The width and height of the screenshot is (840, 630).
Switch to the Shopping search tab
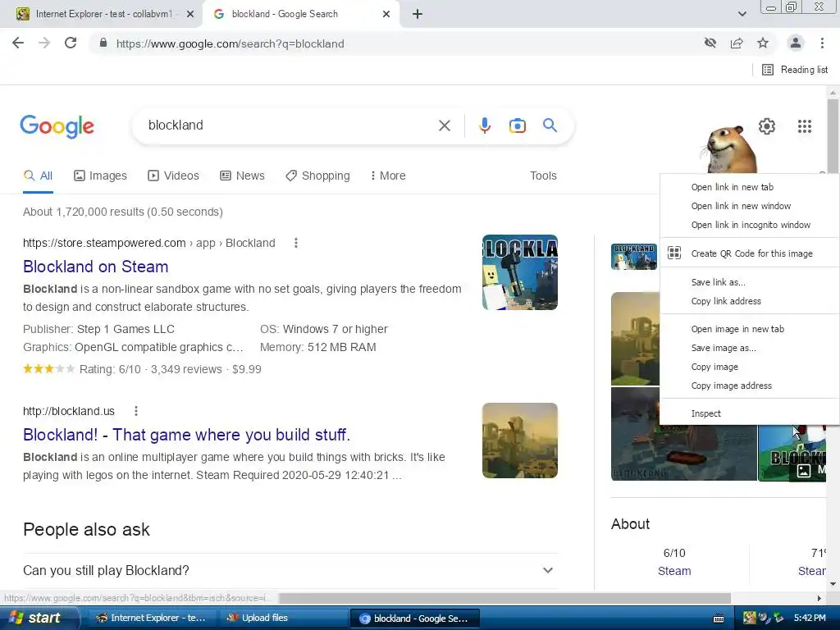point(317,176)
